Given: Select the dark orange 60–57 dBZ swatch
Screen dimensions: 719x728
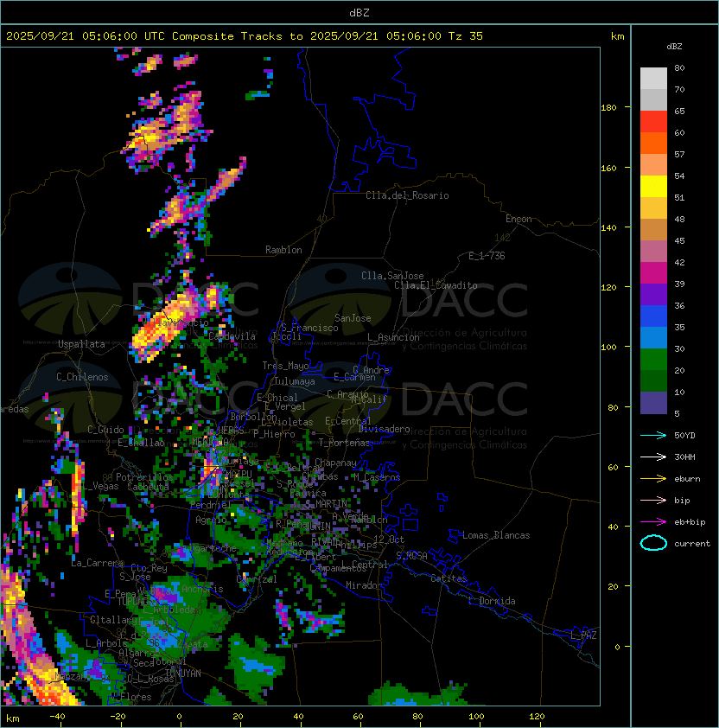Looking at the screenshot, I should pyautogui.click(x=653, y=144).
